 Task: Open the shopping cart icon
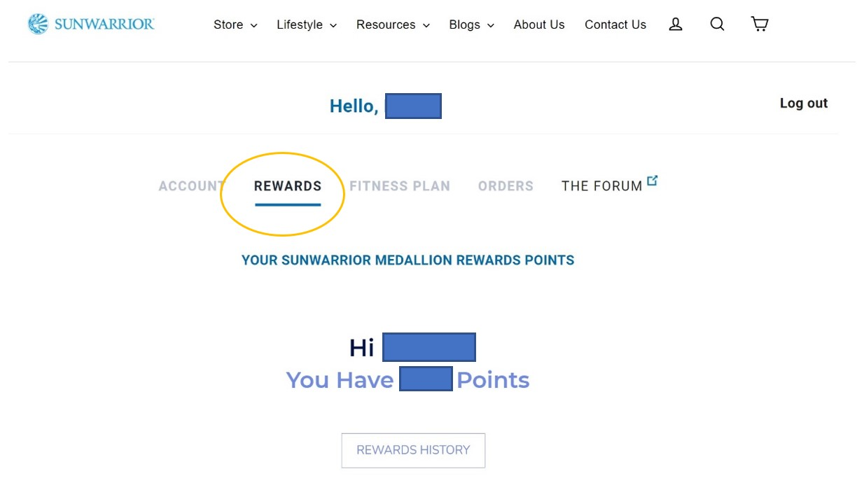point(760,24)
